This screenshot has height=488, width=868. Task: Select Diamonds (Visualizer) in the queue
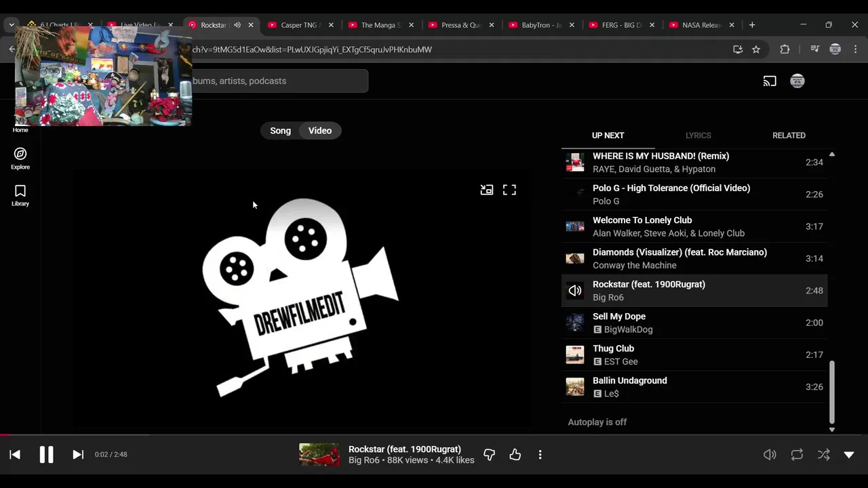click(694, 258)
